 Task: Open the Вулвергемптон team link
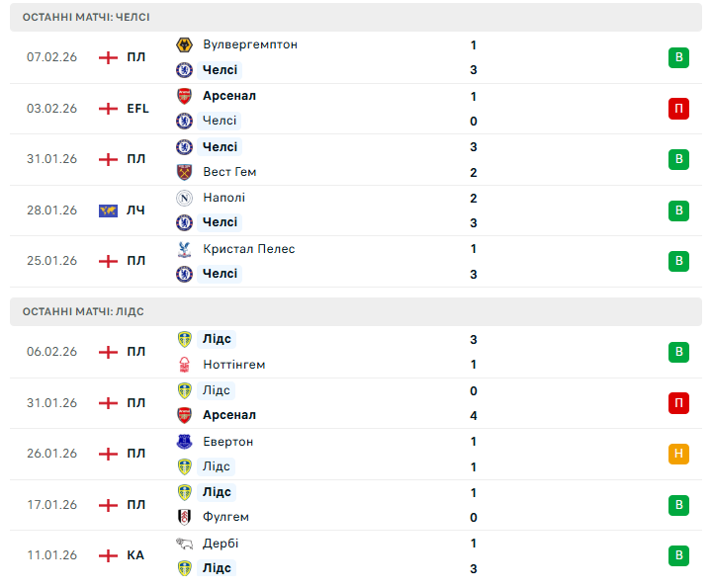[x=249, y=45]
